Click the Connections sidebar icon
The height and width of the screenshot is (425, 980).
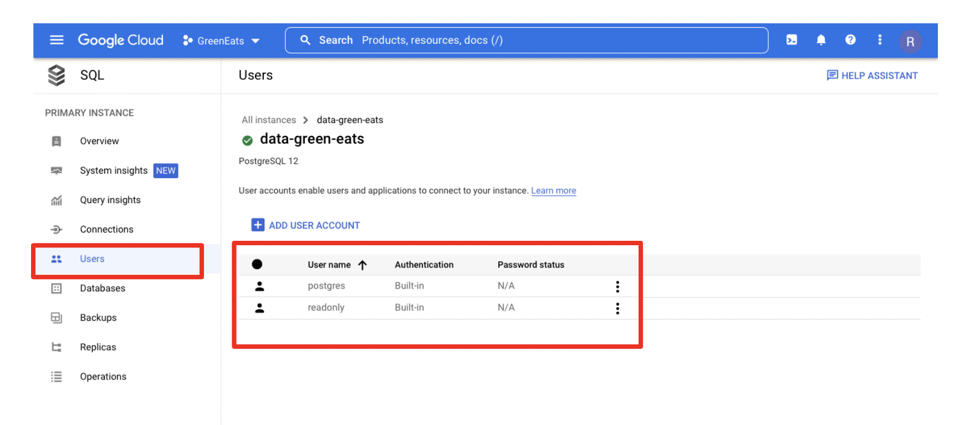(x=57, y=229)
